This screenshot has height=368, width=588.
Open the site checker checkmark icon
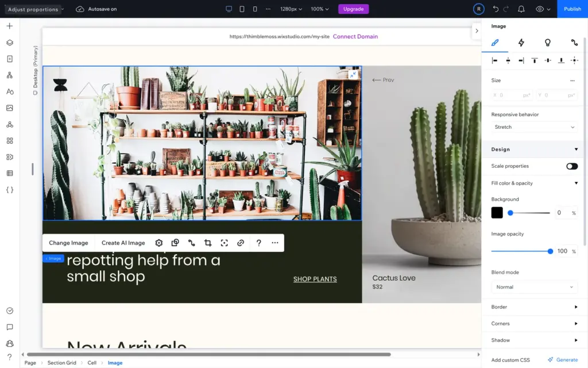click(10, 310)
